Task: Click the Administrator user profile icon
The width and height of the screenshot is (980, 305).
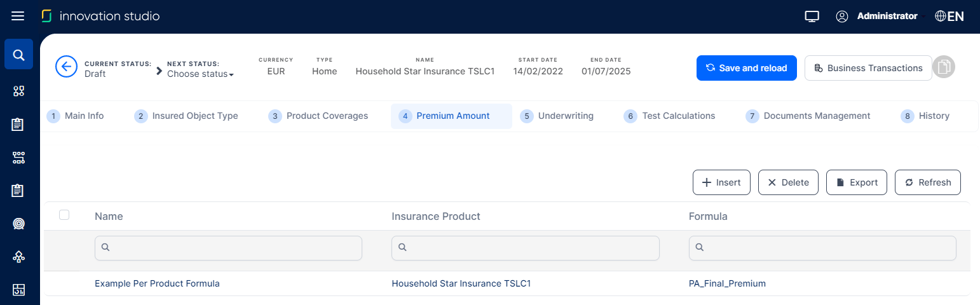Action: [842, 17]
